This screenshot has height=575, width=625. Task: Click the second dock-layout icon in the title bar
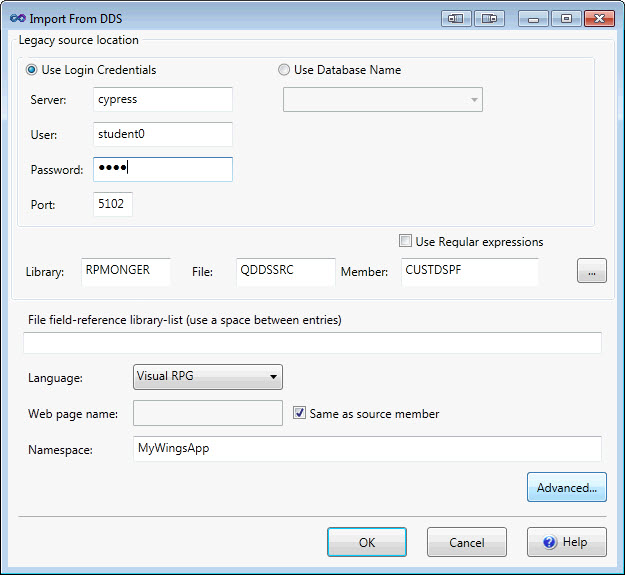[489, 19]
